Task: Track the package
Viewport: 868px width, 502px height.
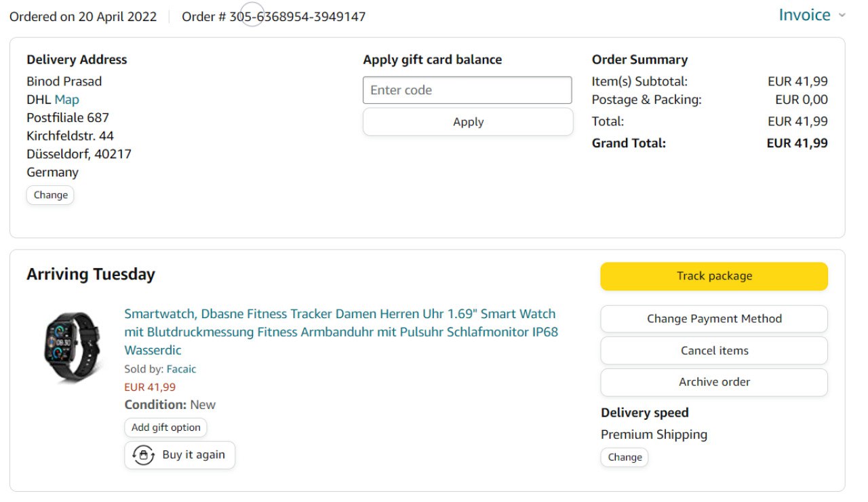Action: click(714, 276)
